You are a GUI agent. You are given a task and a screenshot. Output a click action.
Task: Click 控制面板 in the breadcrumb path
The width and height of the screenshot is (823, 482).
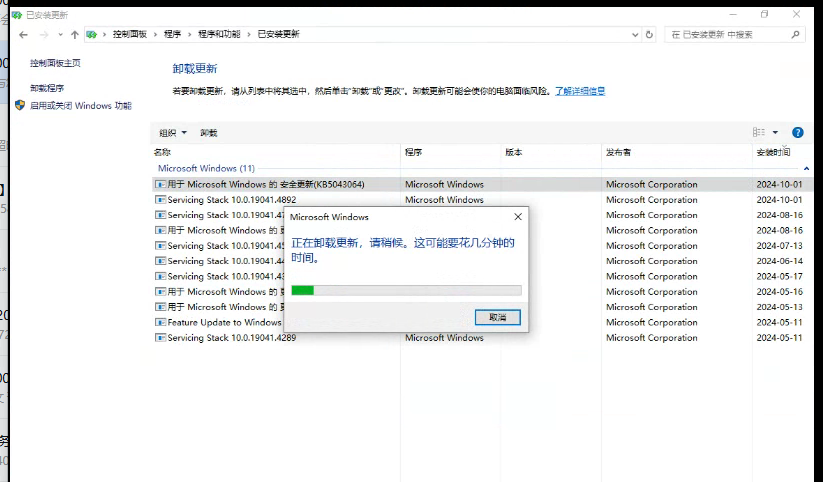point(130,34)
